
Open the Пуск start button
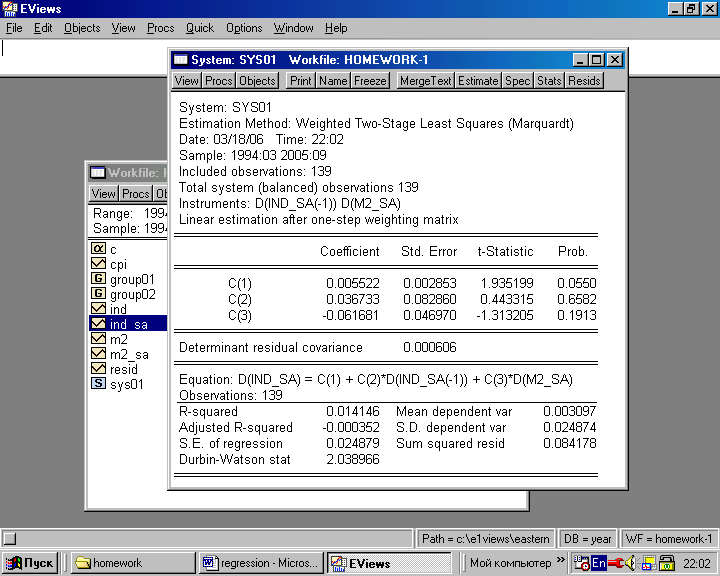click(x=29, y=563)
